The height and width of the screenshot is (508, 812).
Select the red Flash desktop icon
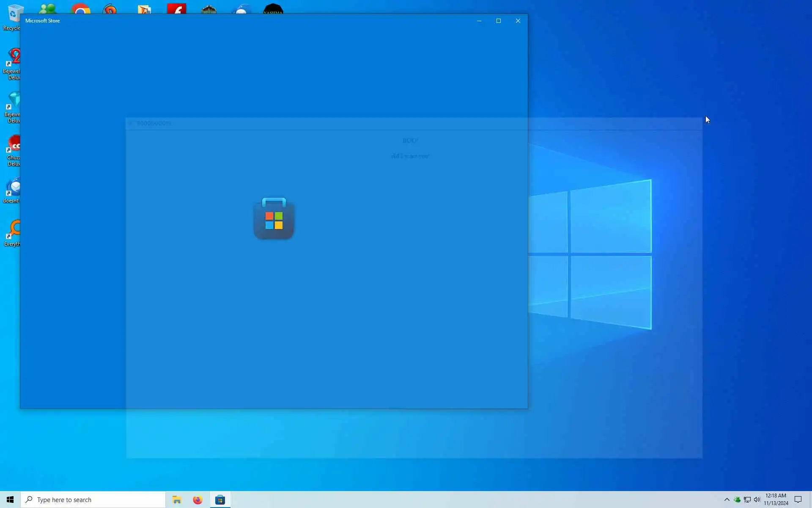pyautogui.click(x=176, y=8)
